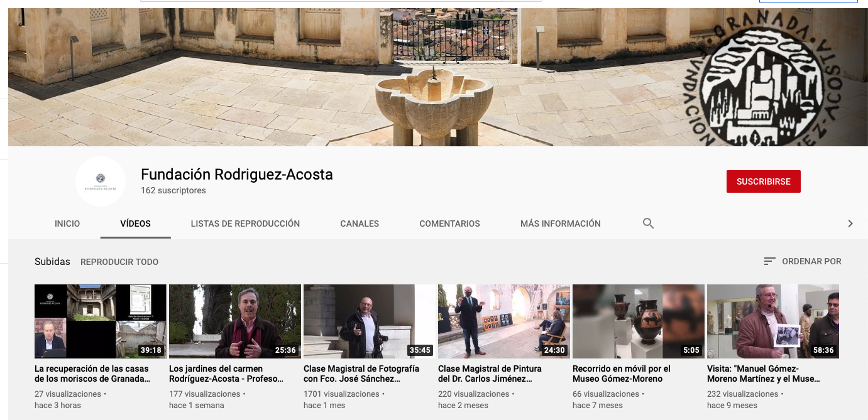Open title "Visita: Manuel Gómez-Moreno Martínez"
868x420 pixels.
tap(764, 374)
